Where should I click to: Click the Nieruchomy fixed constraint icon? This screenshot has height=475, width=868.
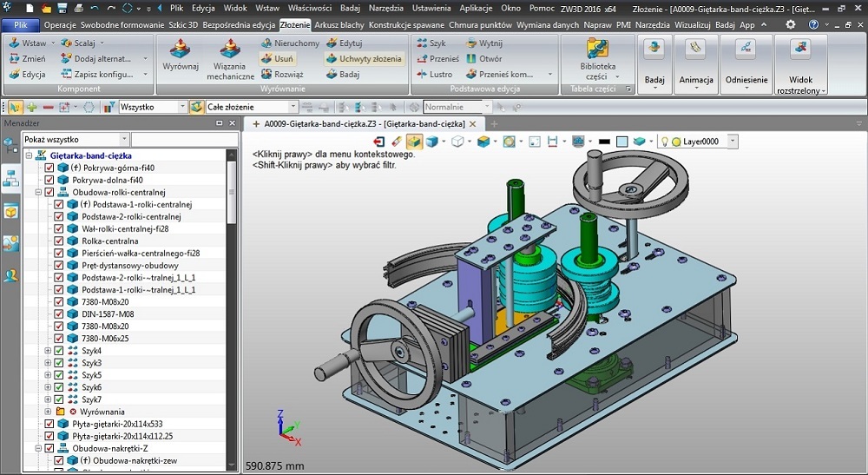268,43
